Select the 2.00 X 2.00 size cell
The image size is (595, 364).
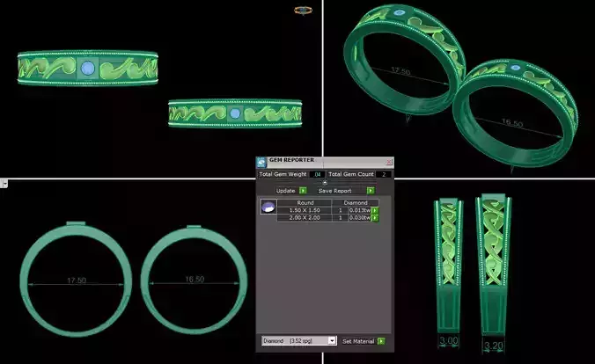(305, 218)
